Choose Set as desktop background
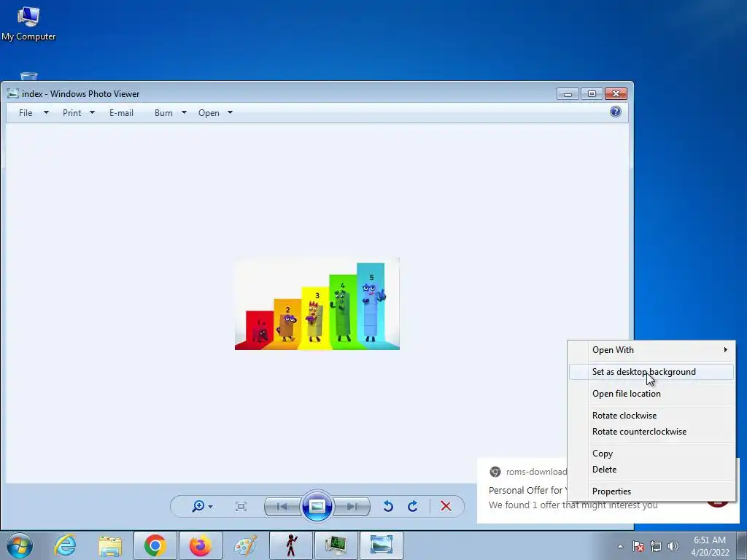The image size is (747, 560). click(651, 372)
